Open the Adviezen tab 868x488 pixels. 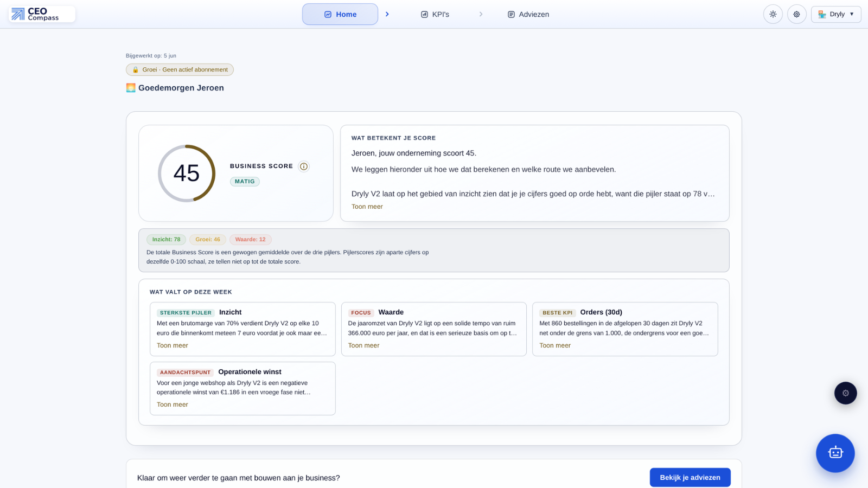[x=528, y=14]
